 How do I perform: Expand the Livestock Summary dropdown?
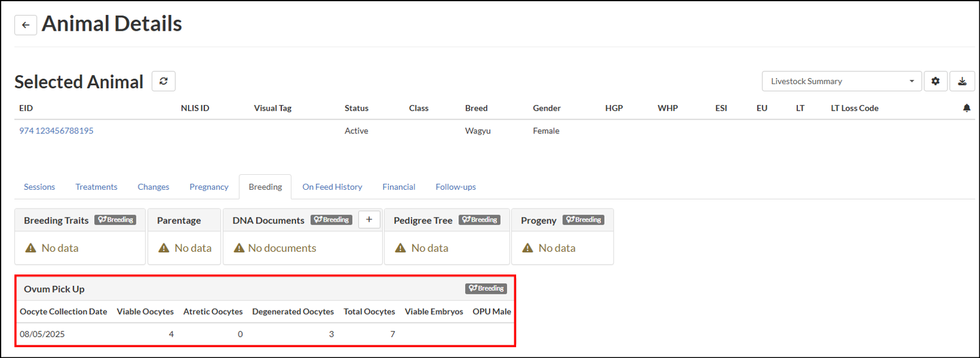pos(842,81)
